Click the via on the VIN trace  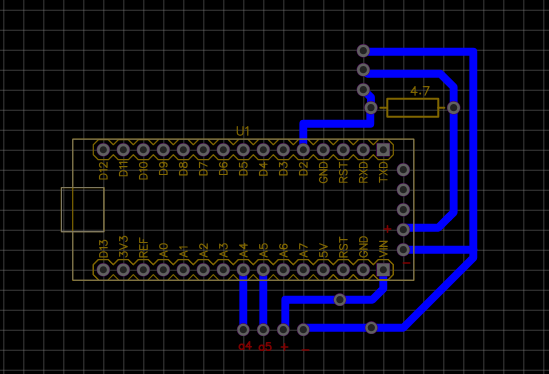pyautogui.click(x=340, y=300)
